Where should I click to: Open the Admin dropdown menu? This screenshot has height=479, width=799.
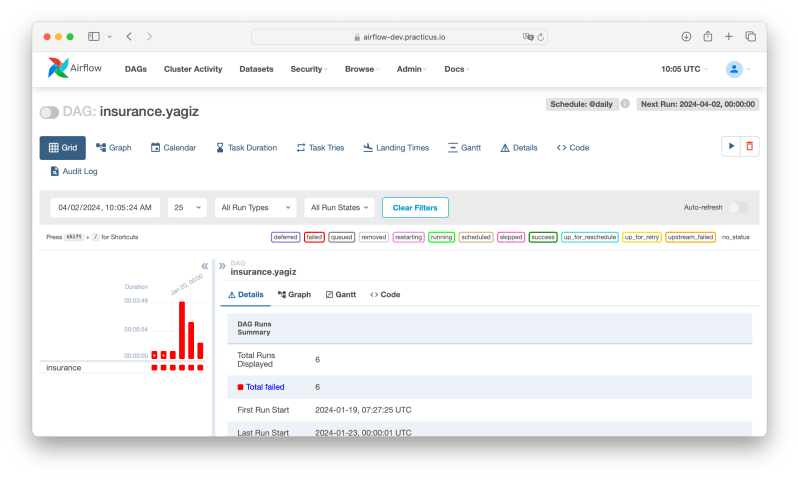coord(412,69)
